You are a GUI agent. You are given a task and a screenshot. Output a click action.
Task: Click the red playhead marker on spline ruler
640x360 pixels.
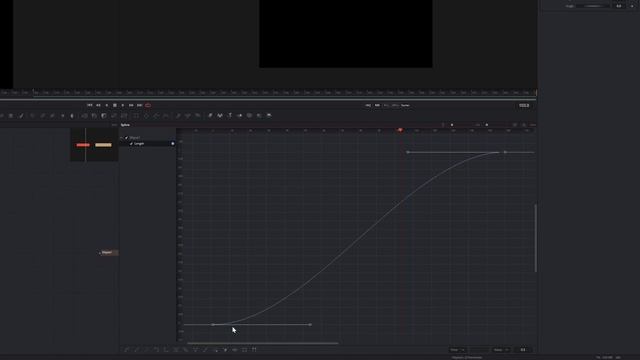[400, 130]
